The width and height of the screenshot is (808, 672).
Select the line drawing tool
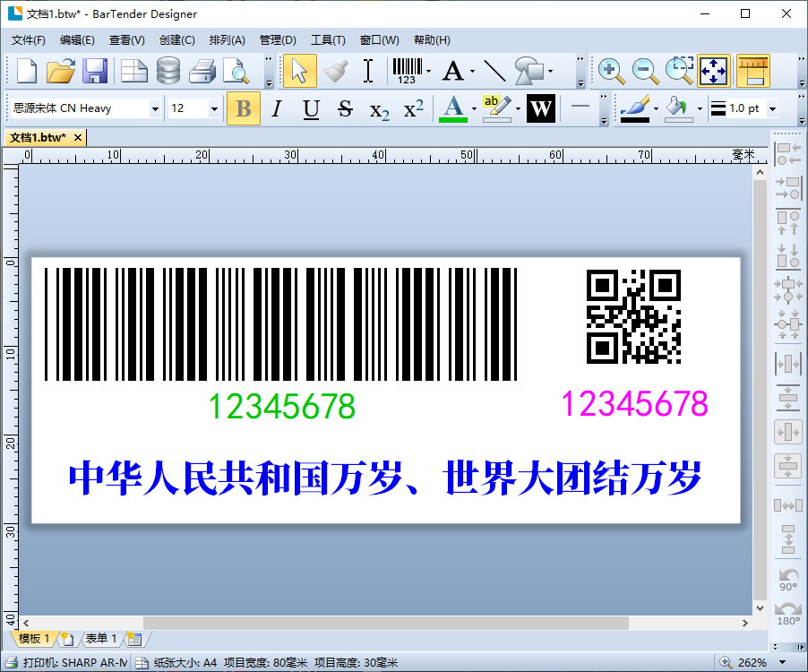(494, 71)
